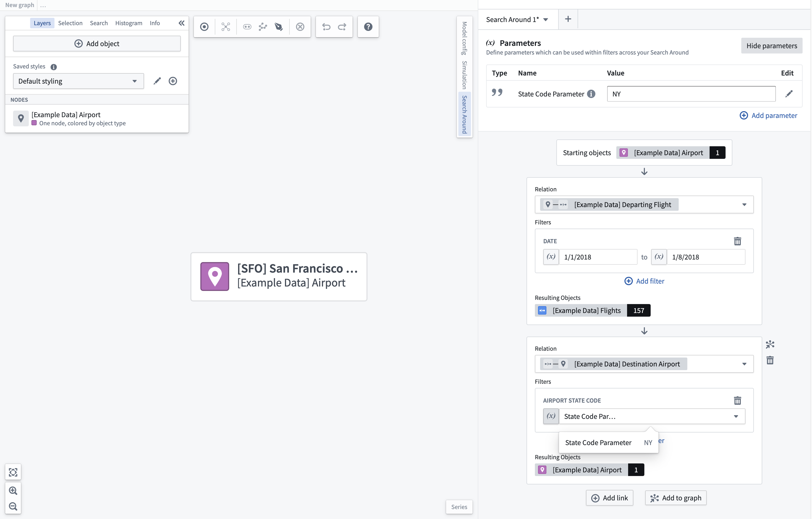Click the pen annotation tool icon
The width and height of the screenshot is (812, 519).
pos(278,27)
